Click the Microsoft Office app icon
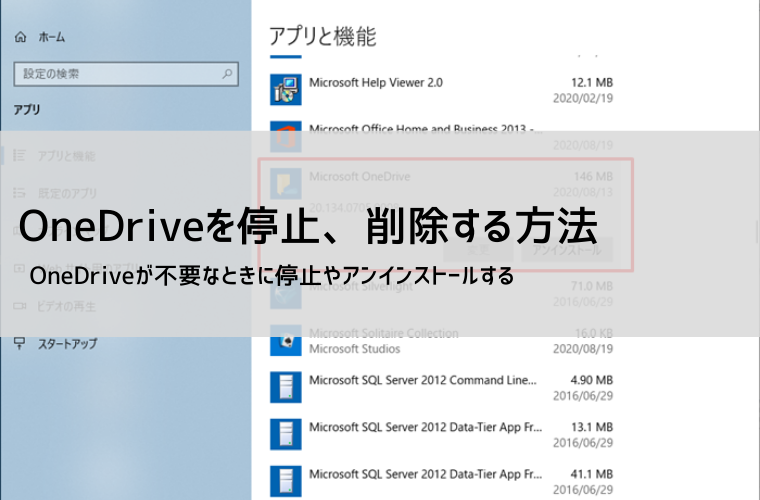Screen dimensions: 760x500 pyautogui.click(x=285, y=137)
